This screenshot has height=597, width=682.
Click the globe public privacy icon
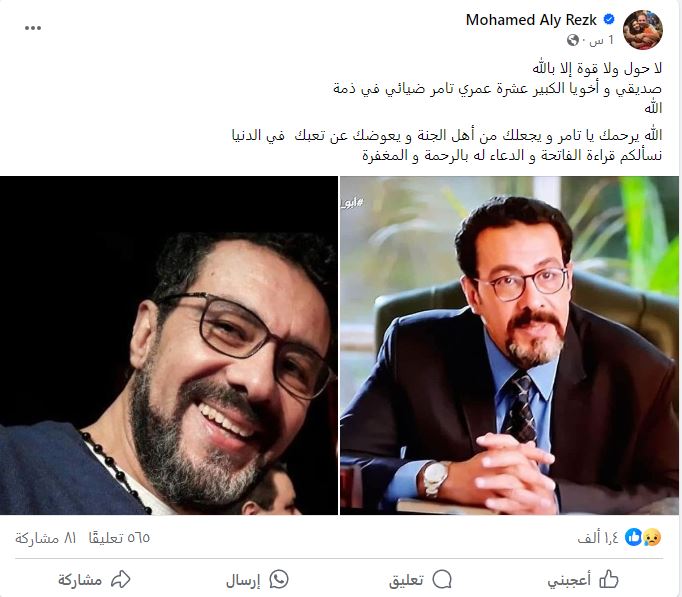(573, 40)
